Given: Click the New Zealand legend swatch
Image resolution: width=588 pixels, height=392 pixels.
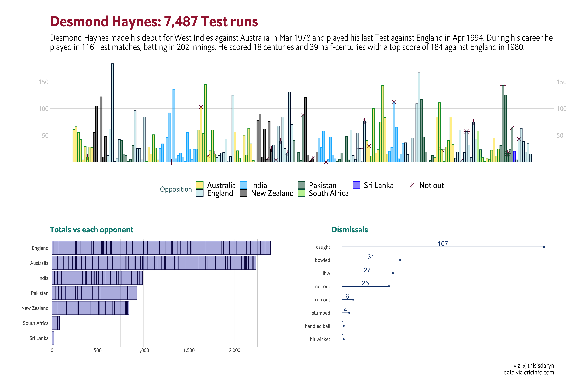Looking at the screenshot, I should click(243, 193).
